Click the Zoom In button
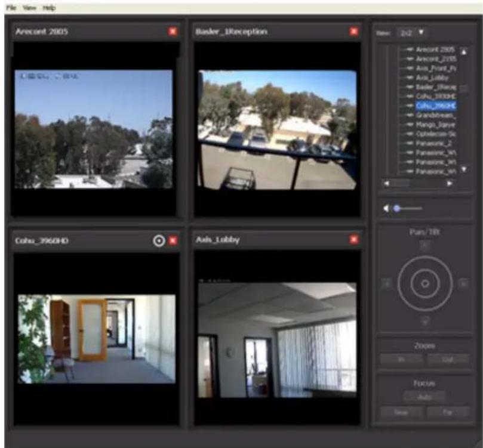The height and width of the screenshot is (448, 483). [x=401, y=359]
